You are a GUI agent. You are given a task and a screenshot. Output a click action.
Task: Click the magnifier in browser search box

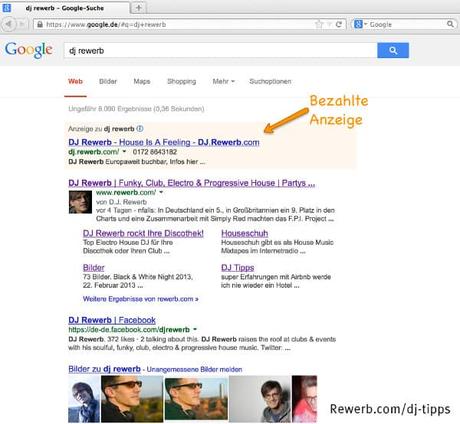tap(450, 24)
